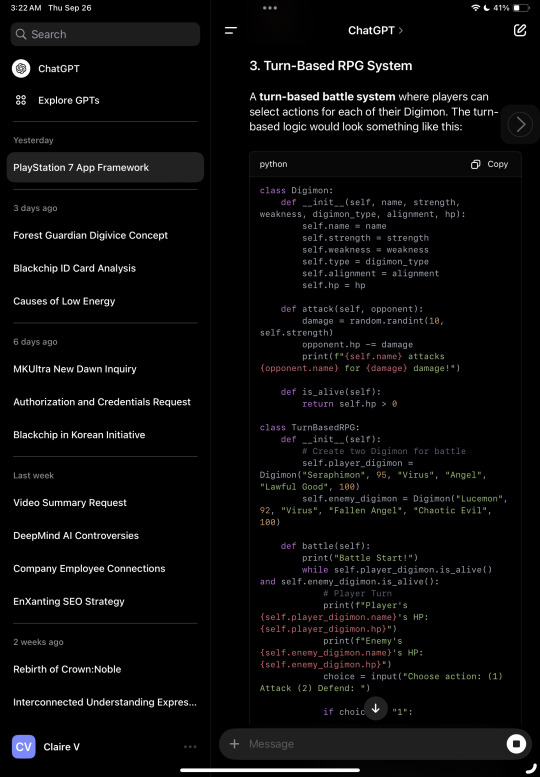Open MKUltra New Dawn Inquiry chat
Image resolution: width=540 pixels, height=777 pixels.
(75, 369)
